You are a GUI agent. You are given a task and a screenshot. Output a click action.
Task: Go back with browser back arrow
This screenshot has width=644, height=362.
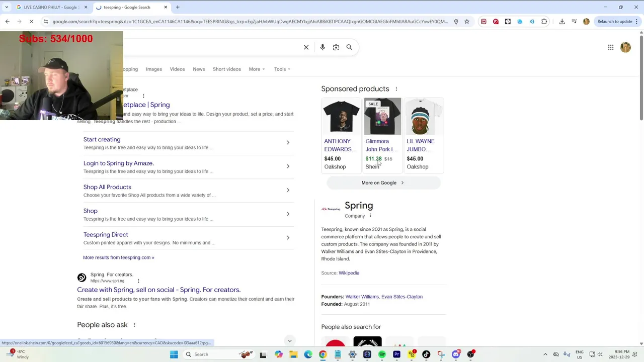click(7, 22)
